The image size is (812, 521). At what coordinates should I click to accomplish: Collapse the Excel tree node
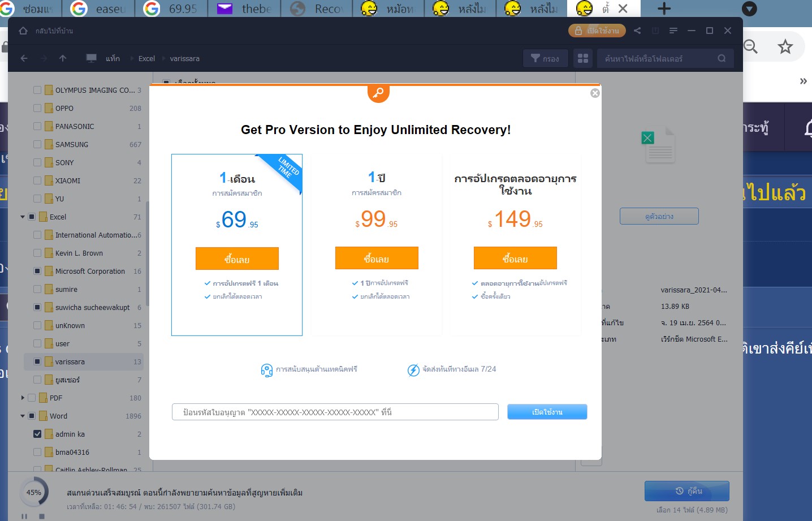point(23,217)
